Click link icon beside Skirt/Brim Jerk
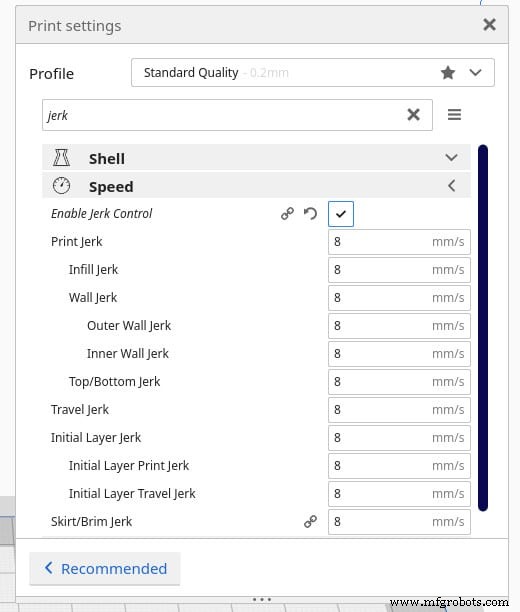Viewport: 520px width, 612px height. tap(310, 521)
